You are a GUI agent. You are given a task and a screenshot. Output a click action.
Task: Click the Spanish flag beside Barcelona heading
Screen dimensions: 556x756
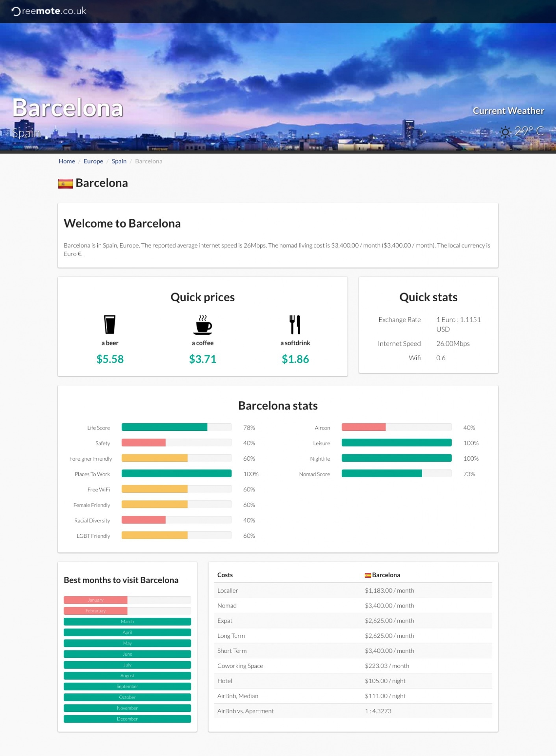(x=65, y=183)
